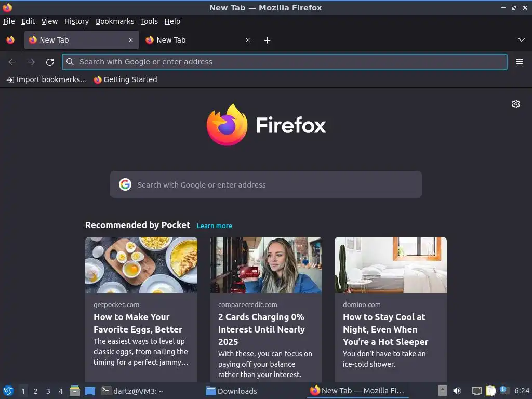
Task: Click the Firefox window title bar icon
Action: click(7, 7)
